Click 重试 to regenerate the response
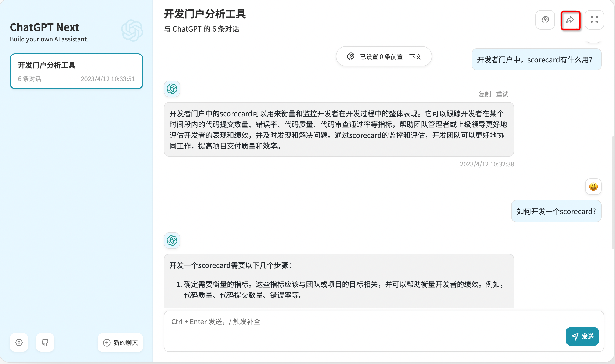Screen dimensions: 615x364 502,94
